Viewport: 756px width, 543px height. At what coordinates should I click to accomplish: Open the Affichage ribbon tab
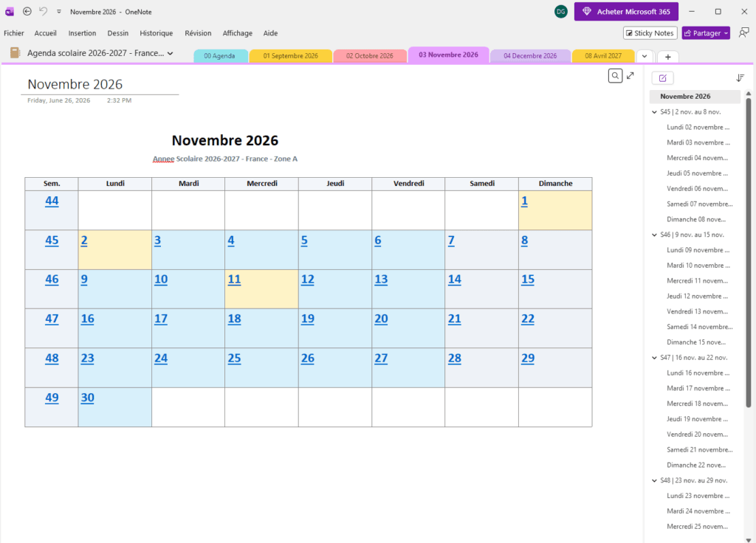(x=237, y=33)
